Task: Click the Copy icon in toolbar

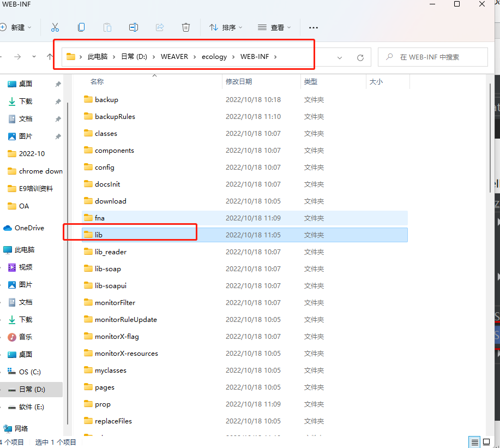Action: tap(81, 27)
